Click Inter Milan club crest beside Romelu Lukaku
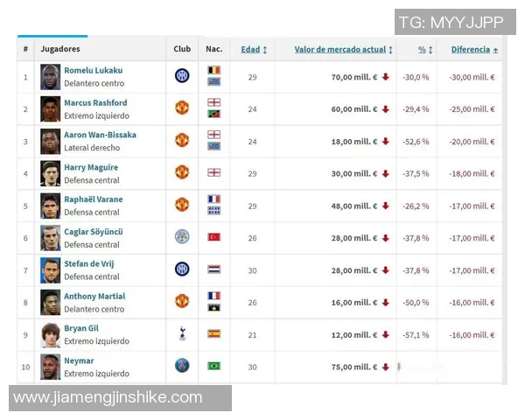Screen dimensions: 525x420 coord(182,76)
